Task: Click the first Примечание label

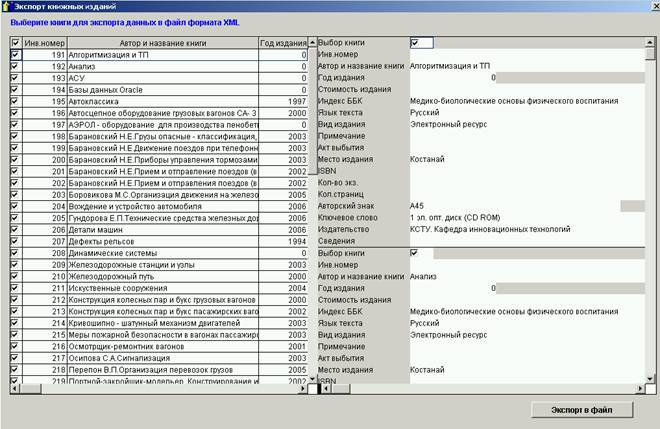Action: click(x=341, y=136)
